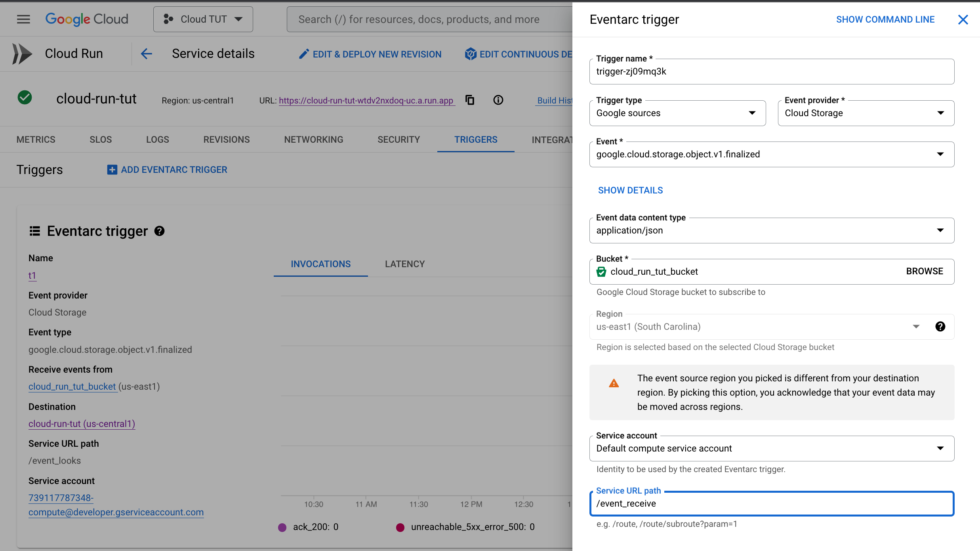Close the Eventarc trigger side panel
The image size is (980, 551).
pos(963,19)
